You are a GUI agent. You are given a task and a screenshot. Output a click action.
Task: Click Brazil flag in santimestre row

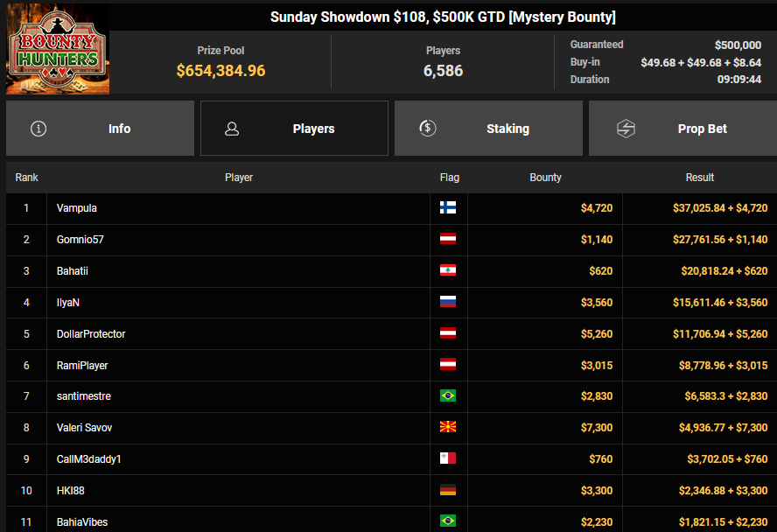click(448, 396)
